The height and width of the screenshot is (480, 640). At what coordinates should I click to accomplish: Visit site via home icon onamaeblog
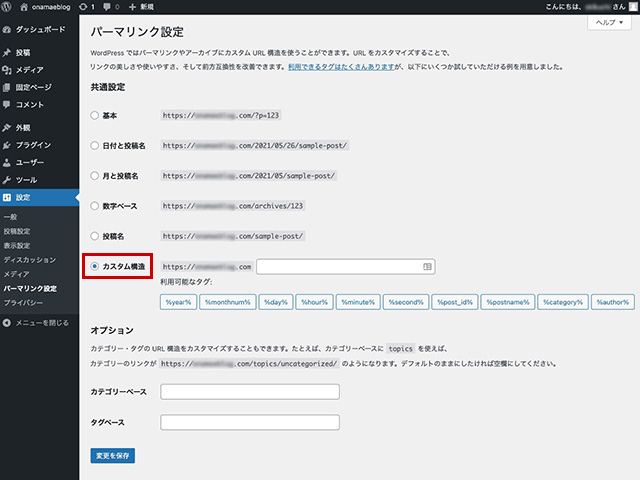(45, 7)
